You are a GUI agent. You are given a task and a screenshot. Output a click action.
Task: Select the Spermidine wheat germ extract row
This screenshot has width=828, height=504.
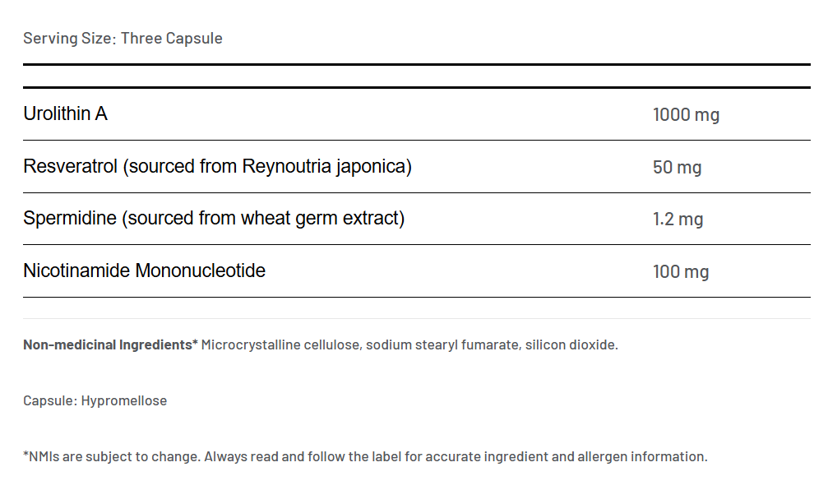pyautogui.click(x=214, y=218)
